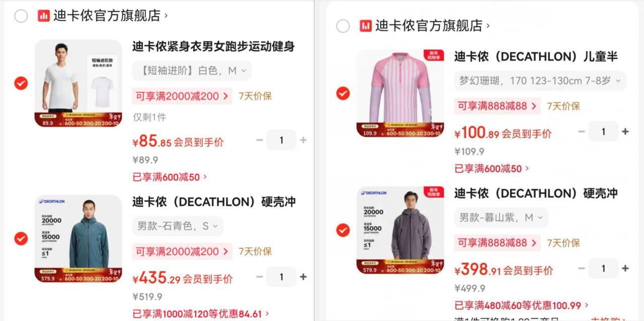The width and height of the screenshot is (644, 321).
Task: Increase quantity of white compression shirt
Action: 303,140
